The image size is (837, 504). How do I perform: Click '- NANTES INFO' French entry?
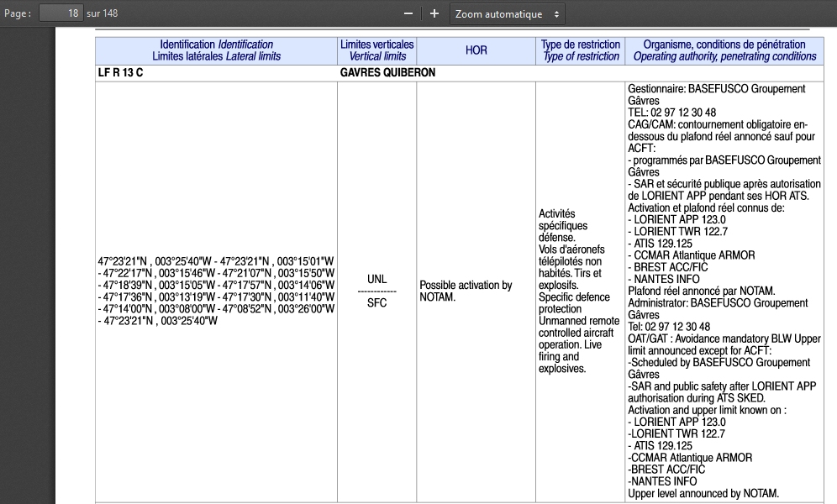(664, 279)
